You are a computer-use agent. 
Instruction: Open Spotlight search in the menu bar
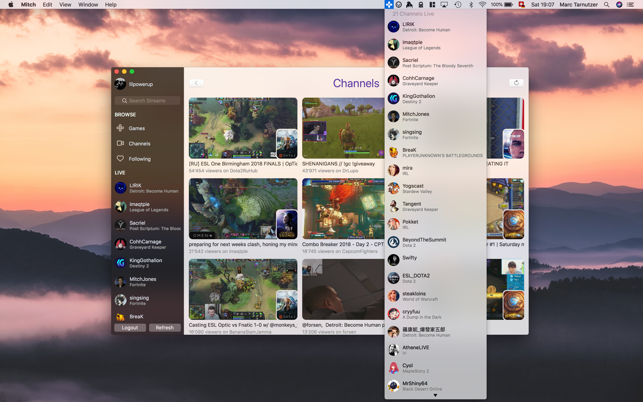pyautogui.click(x=606, y=5)
